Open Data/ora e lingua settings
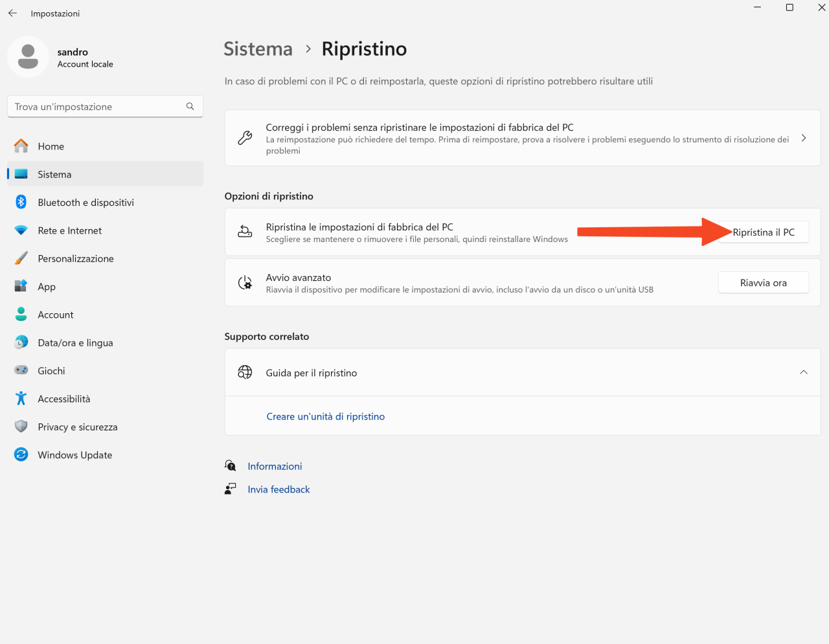Viewport: 829px width, 644px height. click(105, 342)
